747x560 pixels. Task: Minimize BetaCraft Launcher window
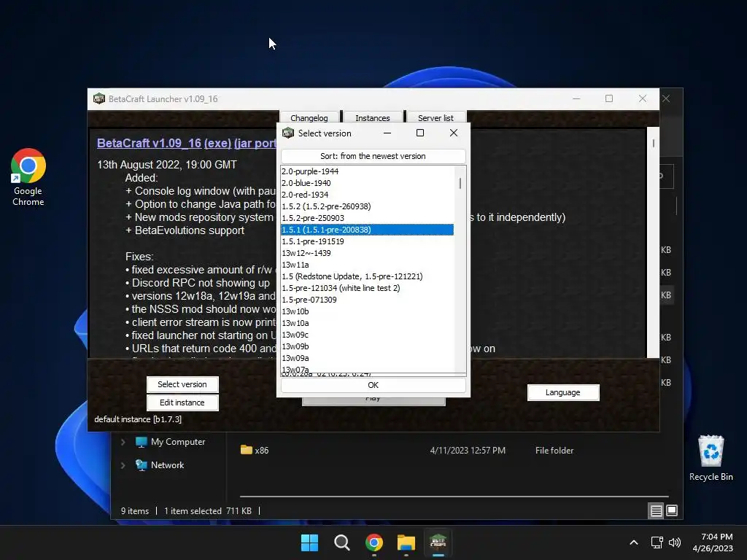(576, 98)
